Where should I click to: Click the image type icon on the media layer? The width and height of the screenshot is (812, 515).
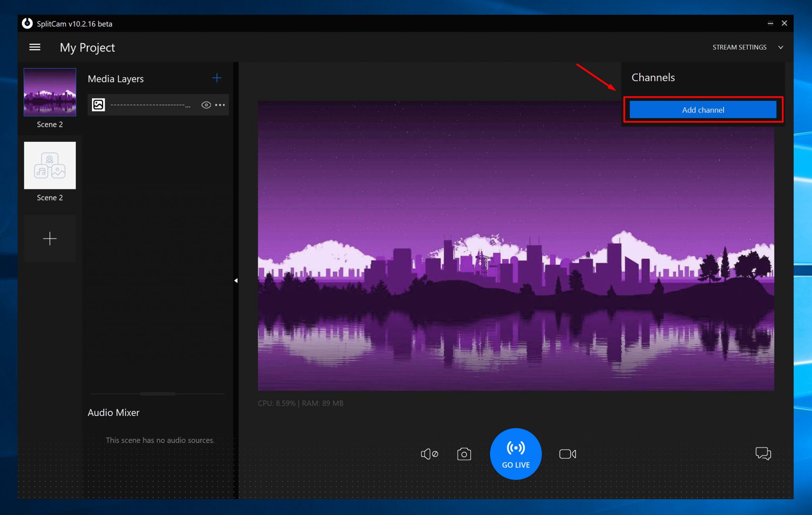tap(98, 105)
